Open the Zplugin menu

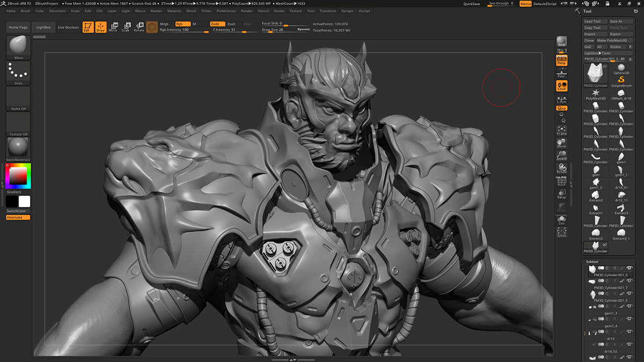pyautogui.click(x=348, y=11)
